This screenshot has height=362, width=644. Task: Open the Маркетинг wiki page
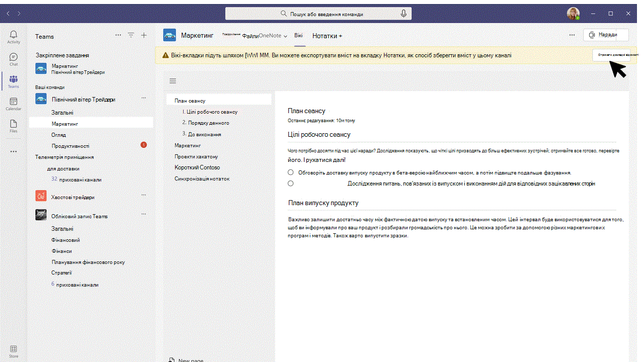click(188, 145)
